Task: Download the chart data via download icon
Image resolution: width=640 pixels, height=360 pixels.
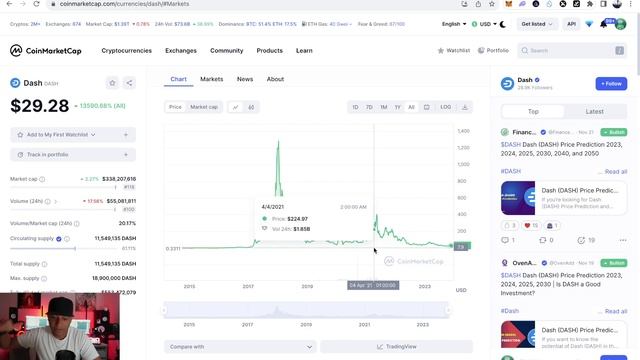Action: pos(464,107)
